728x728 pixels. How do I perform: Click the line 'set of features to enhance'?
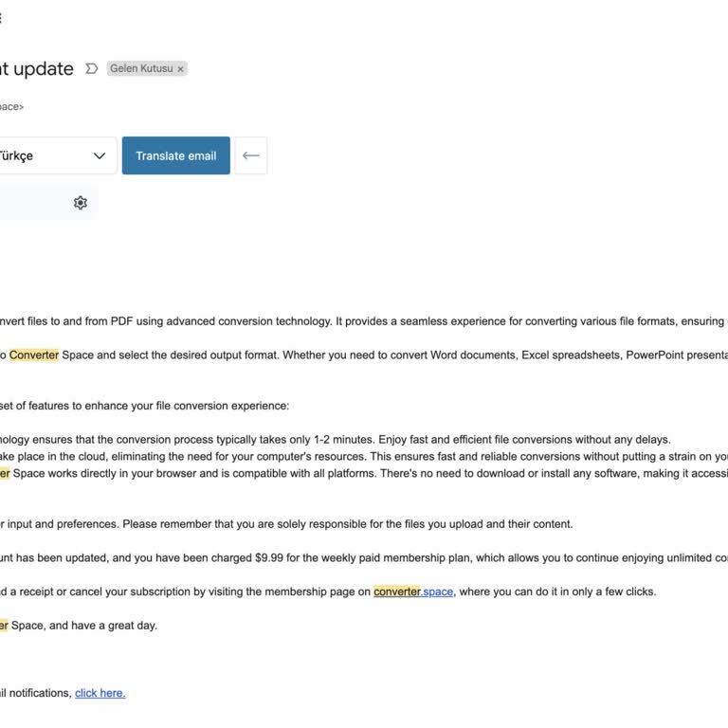coord(144,406)
